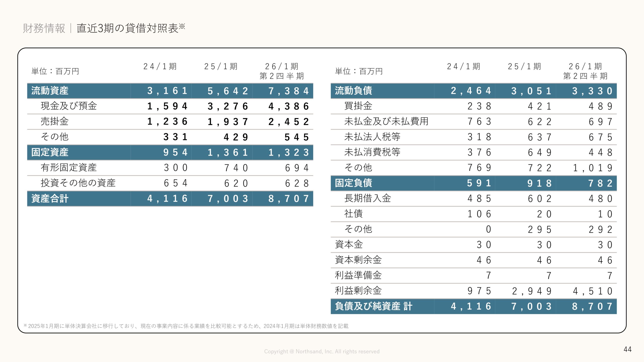
Task: Click the 未払金及び未払費用 row label
Action: (x=386, y=121)
